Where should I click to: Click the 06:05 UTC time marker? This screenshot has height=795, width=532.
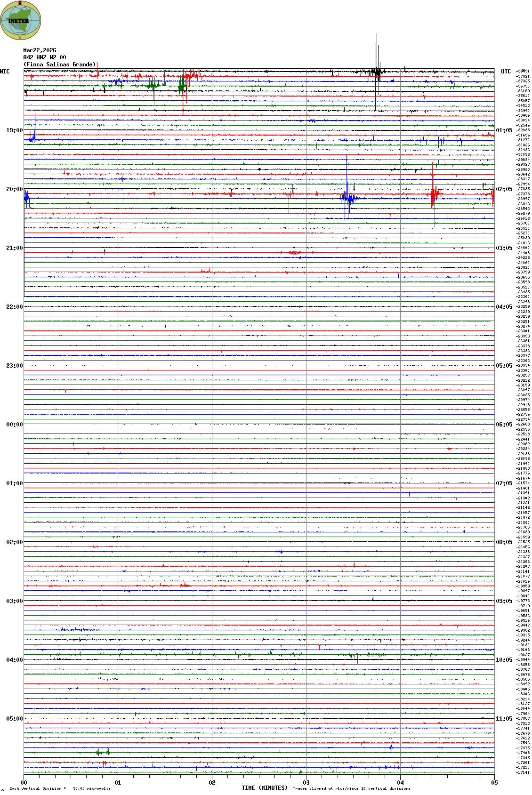coord(504,425)
